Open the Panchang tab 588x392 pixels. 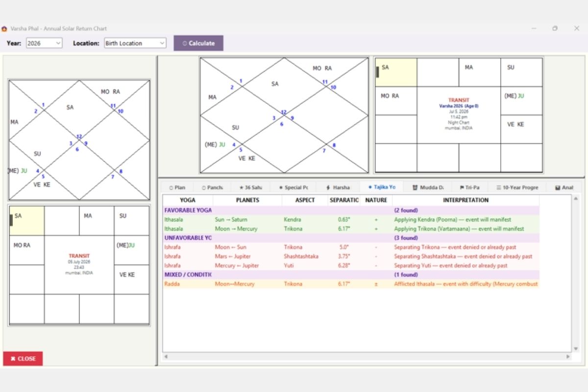pos(212,187)
